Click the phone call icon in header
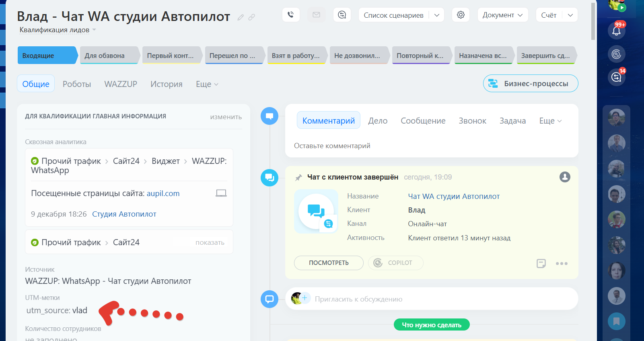 pos(290,15)
